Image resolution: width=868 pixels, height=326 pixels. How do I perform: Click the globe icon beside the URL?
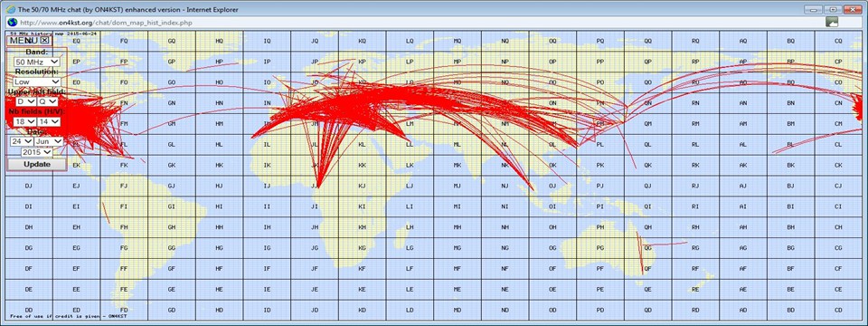coord(12,22)
